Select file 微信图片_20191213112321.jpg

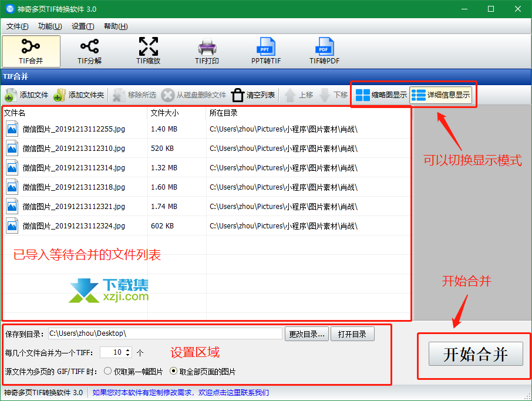(x=73, y=207)
